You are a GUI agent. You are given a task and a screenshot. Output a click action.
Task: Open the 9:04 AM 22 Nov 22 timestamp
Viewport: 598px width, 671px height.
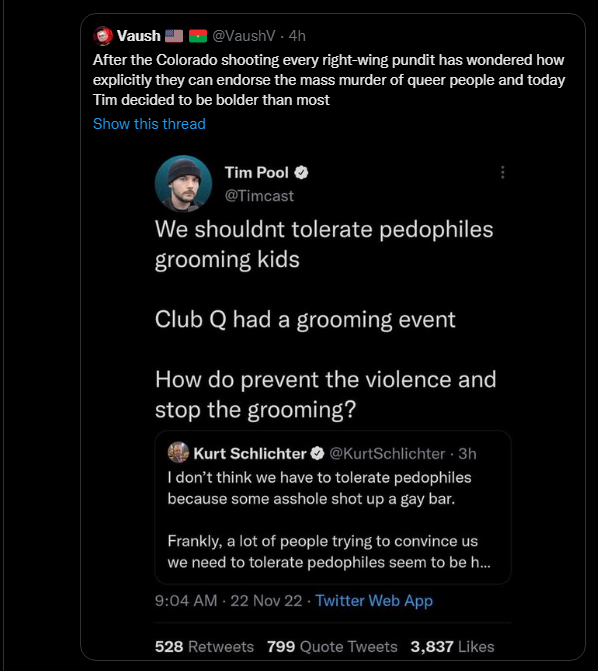tap(229, 601)
